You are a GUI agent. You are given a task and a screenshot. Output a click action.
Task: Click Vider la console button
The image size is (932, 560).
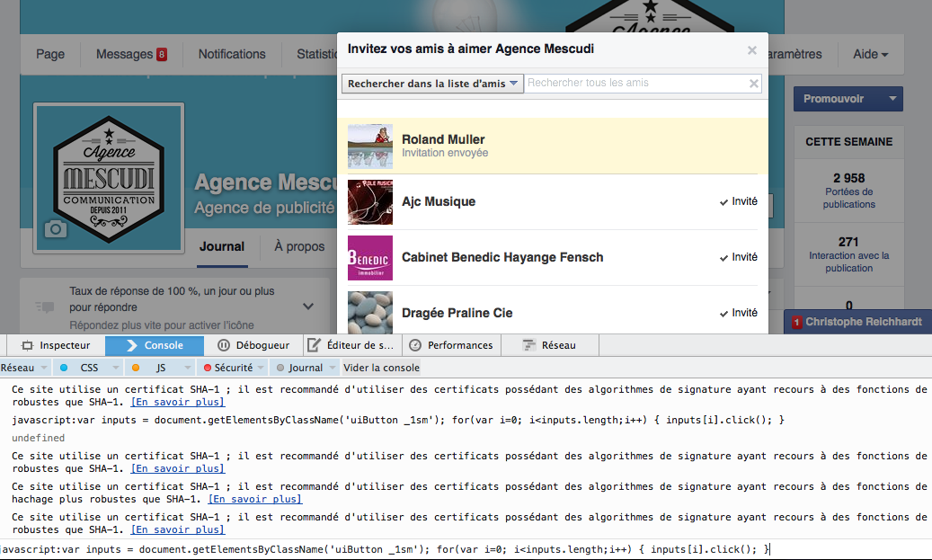click(382, 368)
